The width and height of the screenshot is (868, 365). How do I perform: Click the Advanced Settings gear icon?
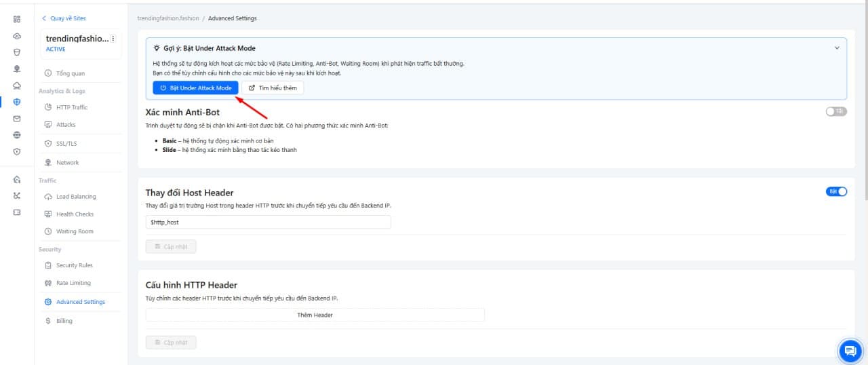[x=48, y=302]
